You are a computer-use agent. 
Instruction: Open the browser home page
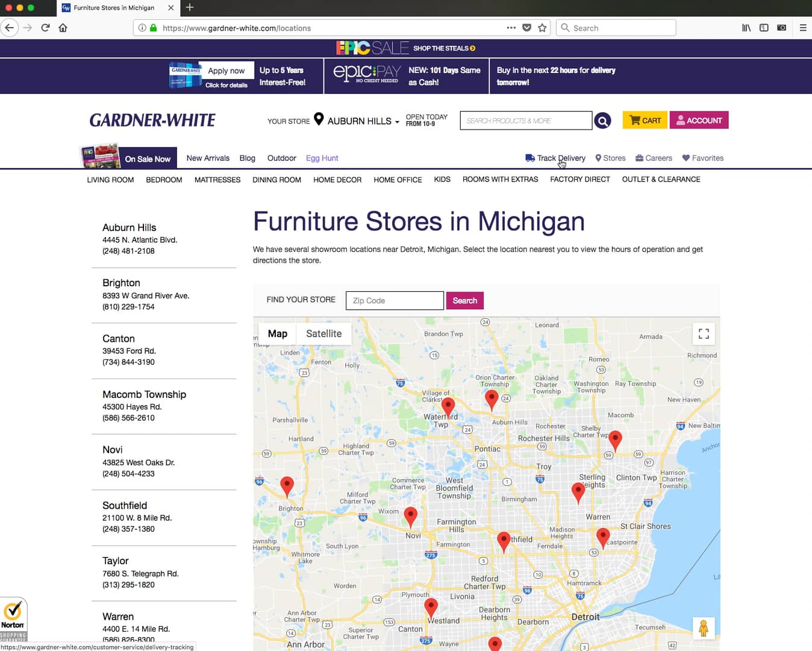(63, 28)
